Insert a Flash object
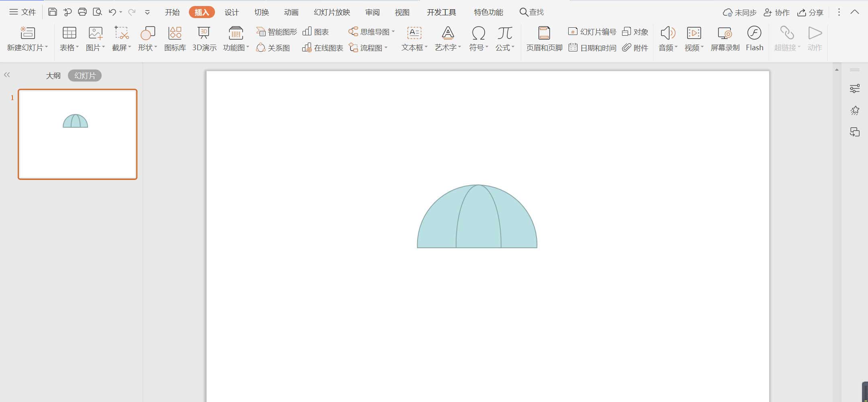Image resolution: width=868 pixels, height=402 pixels. coord(753,38)
